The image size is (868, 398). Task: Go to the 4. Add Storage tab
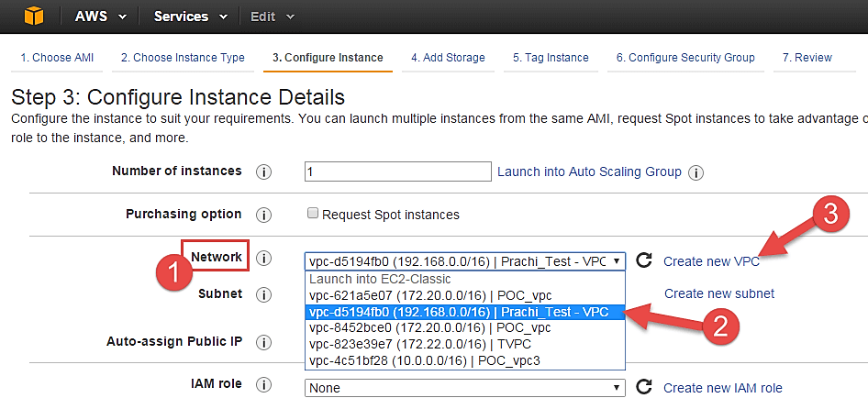coord(448,58)
